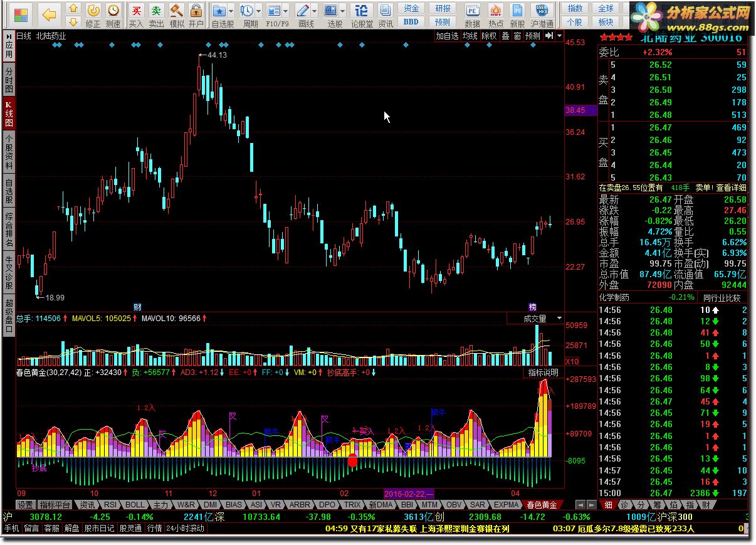Screen dimensions: 756x545
Task: Click the 全球 button
Action: pos(606,9)
